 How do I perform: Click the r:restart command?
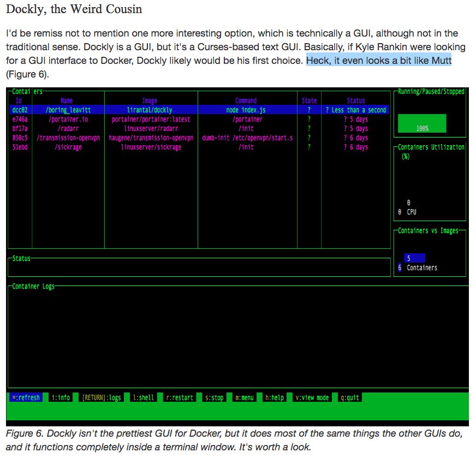(x=180, y=397)
